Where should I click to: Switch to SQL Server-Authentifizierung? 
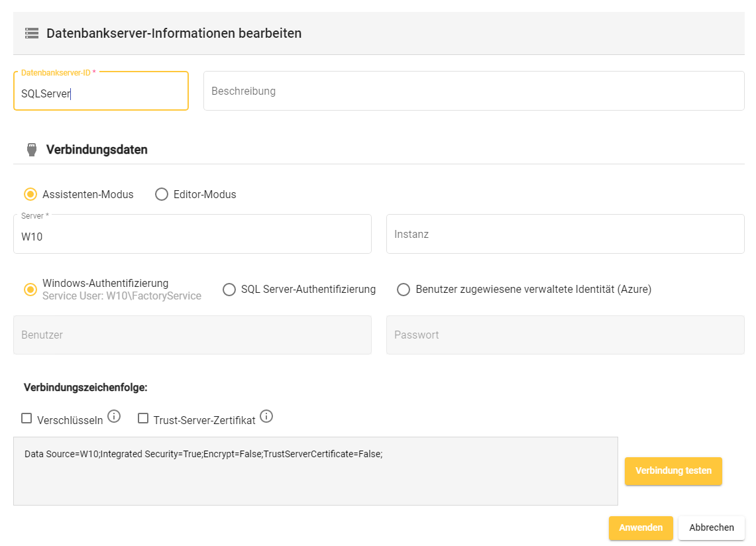point(229,289)
